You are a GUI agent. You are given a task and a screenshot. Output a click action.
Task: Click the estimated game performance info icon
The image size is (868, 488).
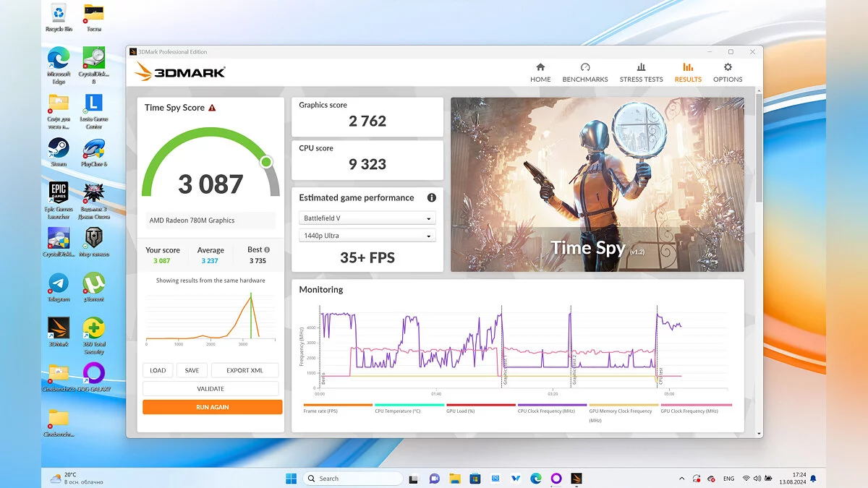(432, 198)
